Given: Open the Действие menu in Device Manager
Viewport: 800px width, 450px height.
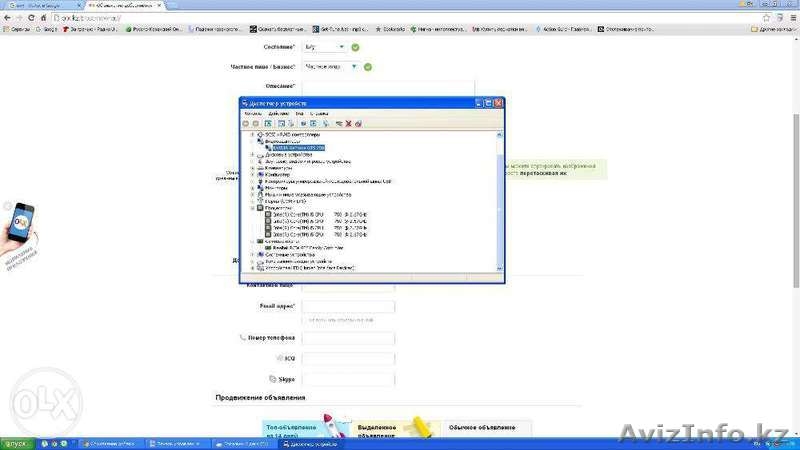Looking at the screenshot, I should (x=278, y=113).
